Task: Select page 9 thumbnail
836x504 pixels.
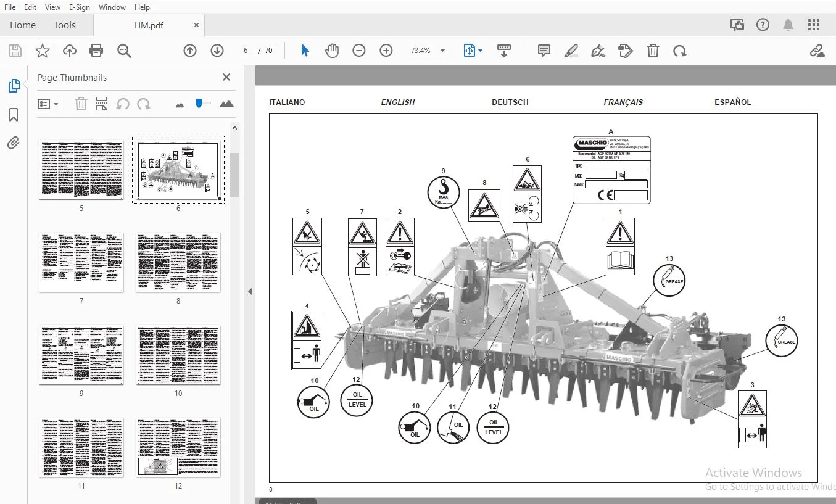Action: (81, 355)
